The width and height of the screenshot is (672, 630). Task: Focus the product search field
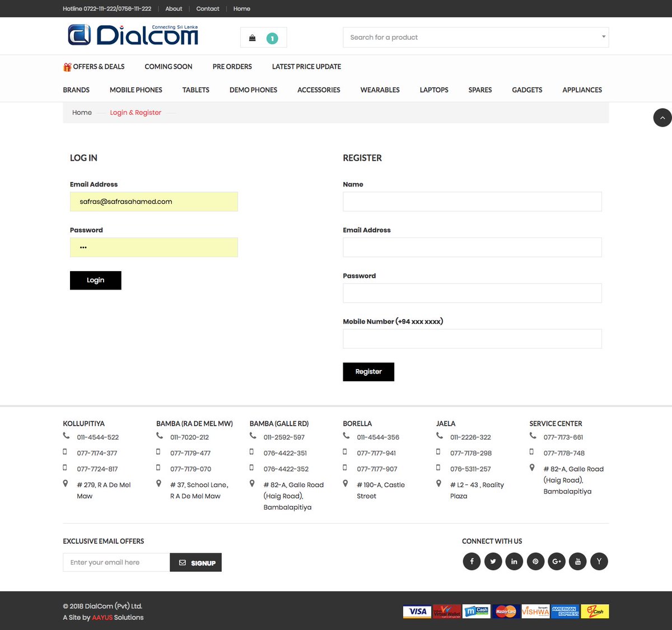pyautogui.click(x=475, y=38)
